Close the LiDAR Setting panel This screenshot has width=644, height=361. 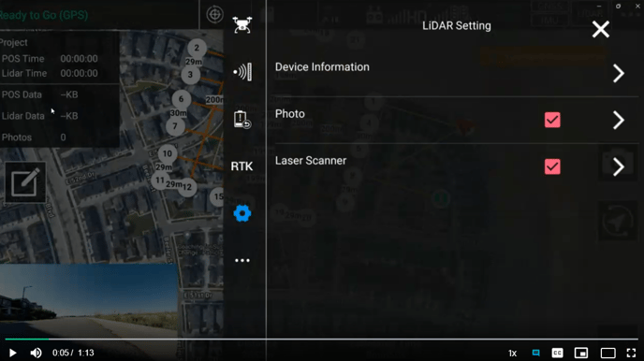(x=600, y=30)
